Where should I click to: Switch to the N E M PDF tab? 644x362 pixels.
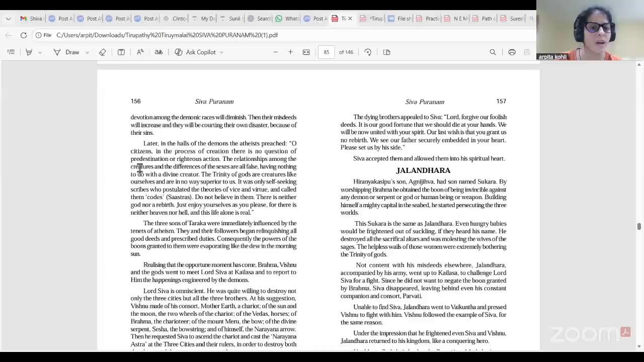pyautogui.click(x=456, y=19)
